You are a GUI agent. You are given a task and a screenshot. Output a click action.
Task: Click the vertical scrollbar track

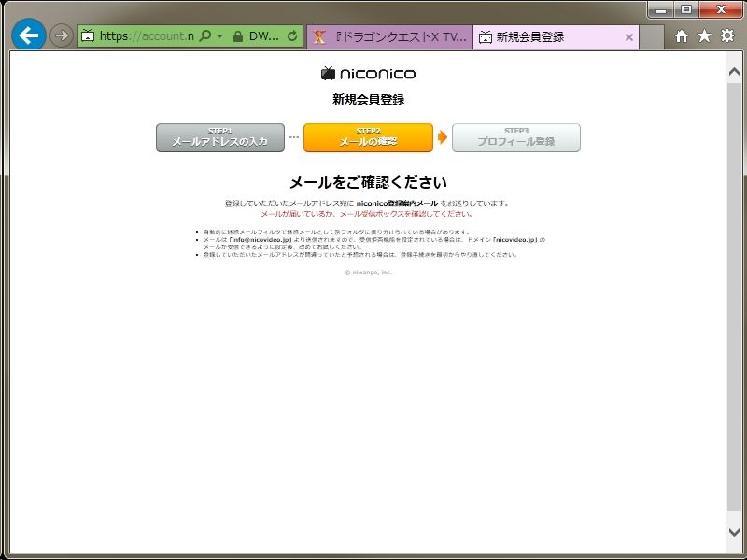[734, 296]
